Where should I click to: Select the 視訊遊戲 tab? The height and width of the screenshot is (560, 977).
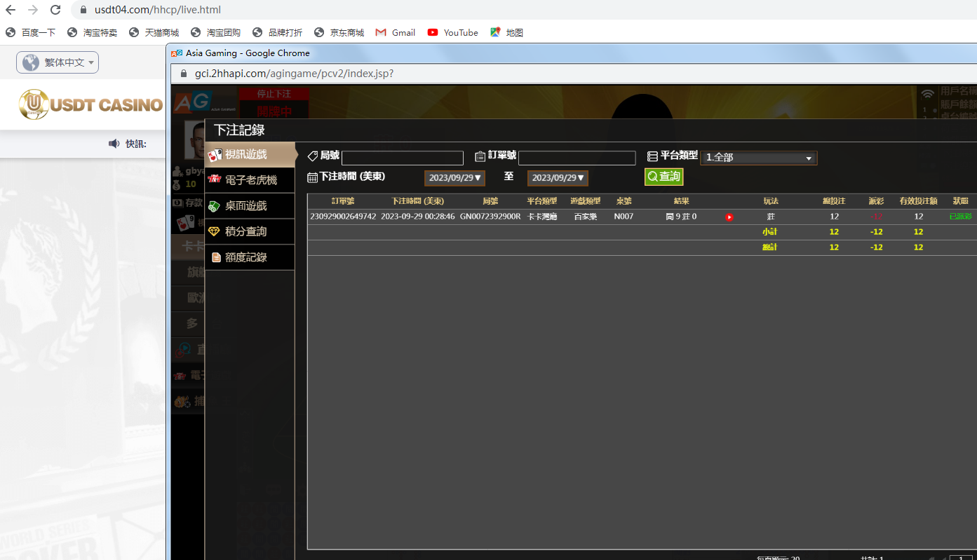[250, 154]
